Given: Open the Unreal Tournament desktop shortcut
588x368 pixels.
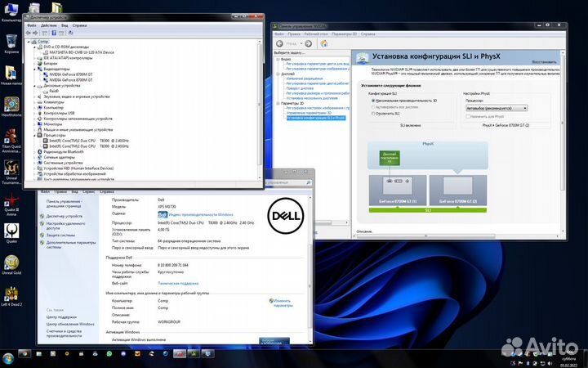Looking at the screenshot, I should coord(11,172).
